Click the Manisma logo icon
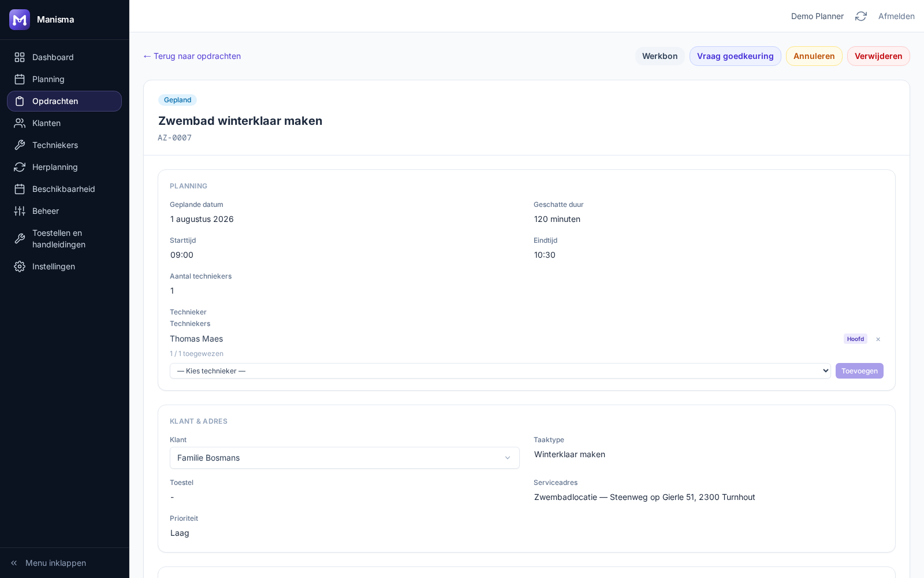The width and height of the screenshot is (924, 578). click(x=20, y=20)
